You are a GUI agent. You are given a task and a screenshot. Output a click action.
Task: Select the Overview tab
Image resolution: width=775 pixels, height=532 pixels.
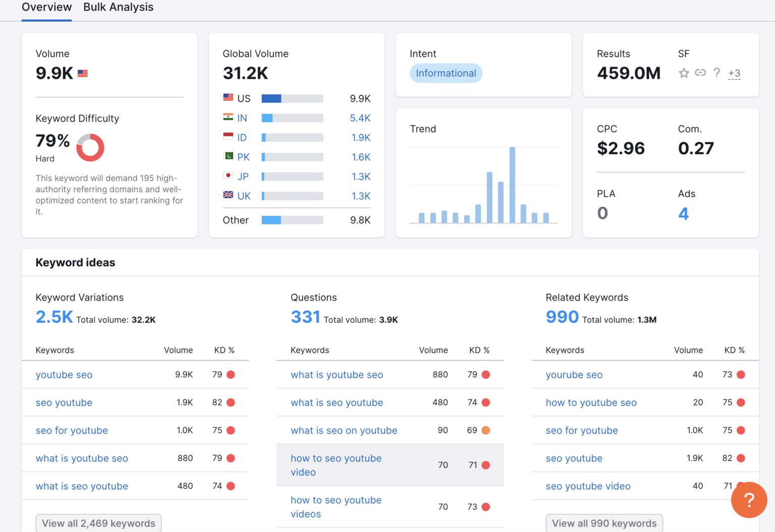46,7
